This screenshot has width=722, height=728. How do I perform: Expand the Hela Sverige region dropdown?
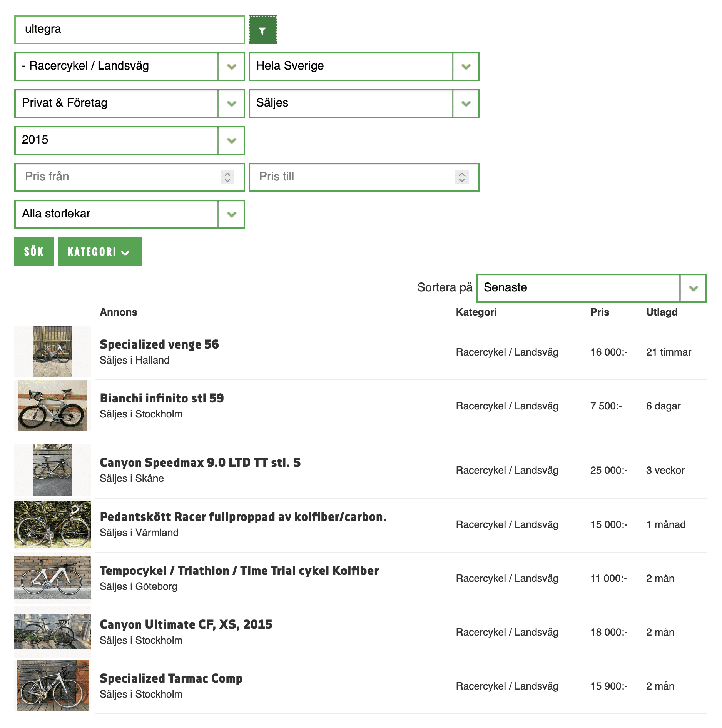pyautogui.click(x=364, y=67)
